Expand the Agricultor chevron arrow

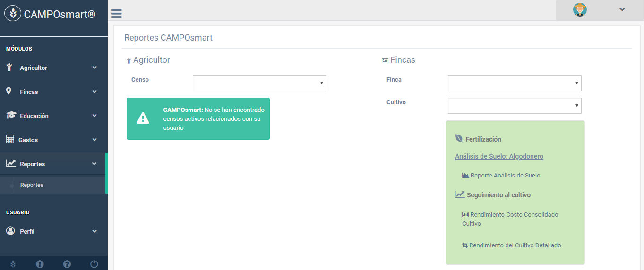(94, 67)
